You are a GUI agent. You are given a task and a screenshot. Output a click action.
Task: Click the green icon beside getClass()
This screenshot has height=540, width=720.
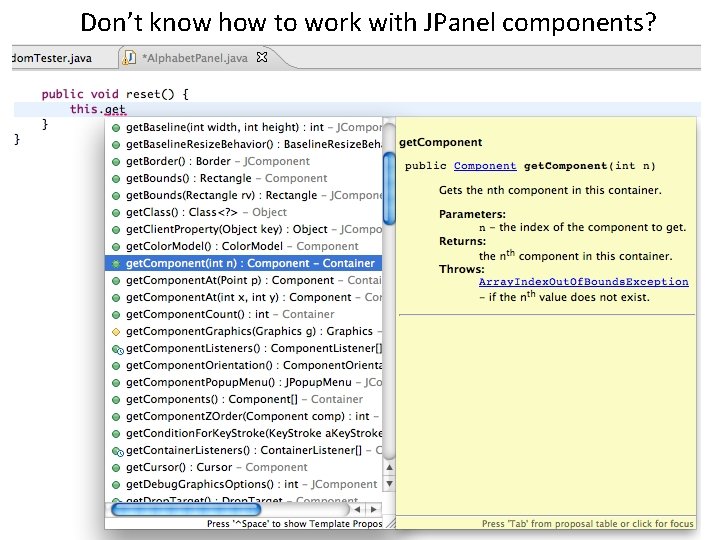(x=116, y=213)
